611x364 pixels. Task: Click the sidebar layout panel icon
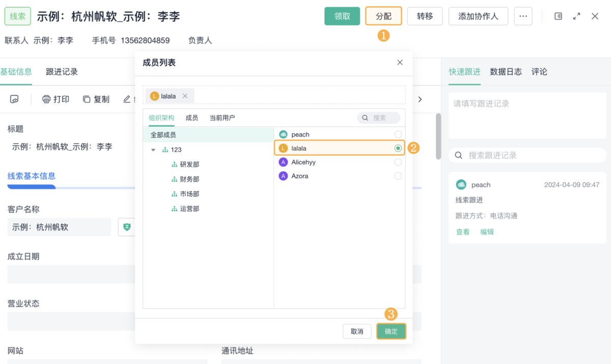[x=558, y=16]
